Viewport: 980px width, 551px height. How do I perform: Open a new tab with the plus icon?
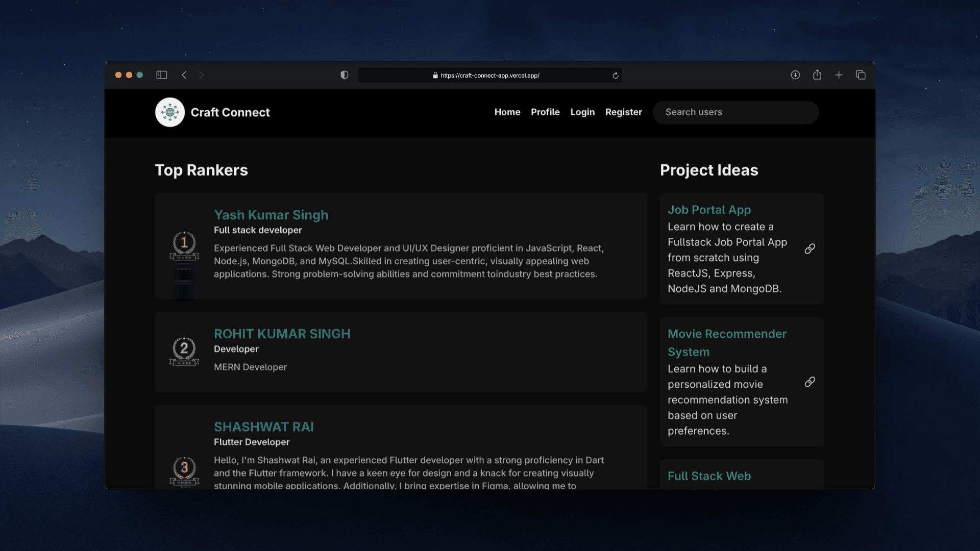click(x=839, y=75)
